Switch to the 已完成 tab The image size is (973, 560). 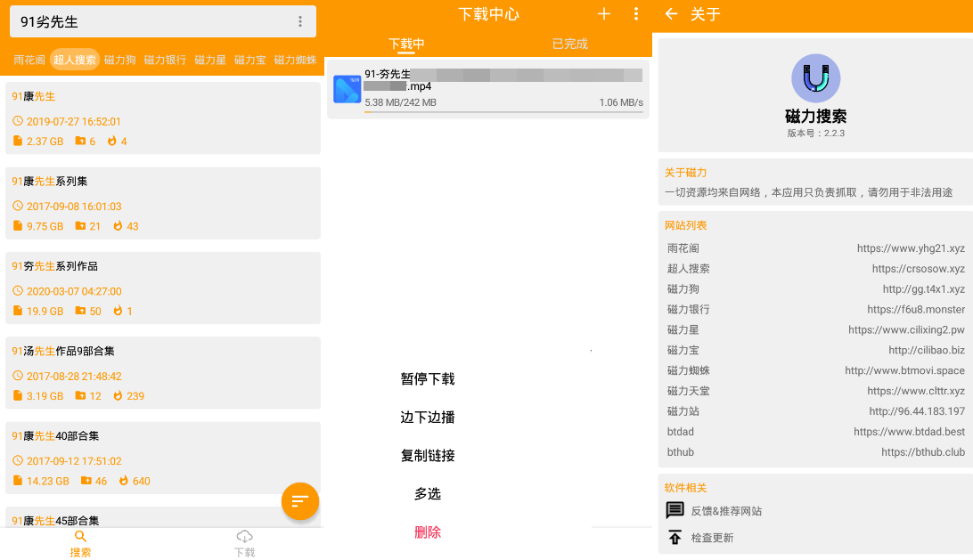pyautogui.click(x=569, y=44)
